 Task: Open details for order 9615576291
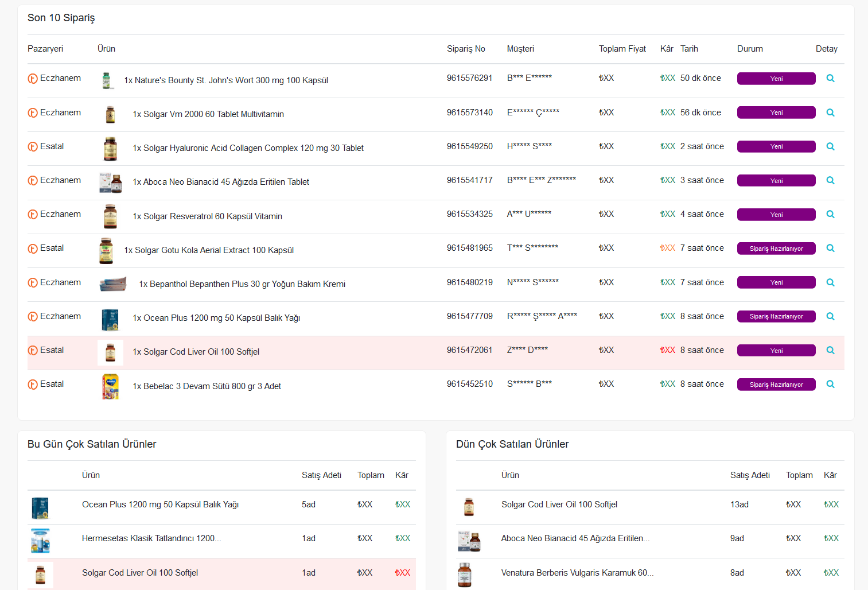coord(830,79)
